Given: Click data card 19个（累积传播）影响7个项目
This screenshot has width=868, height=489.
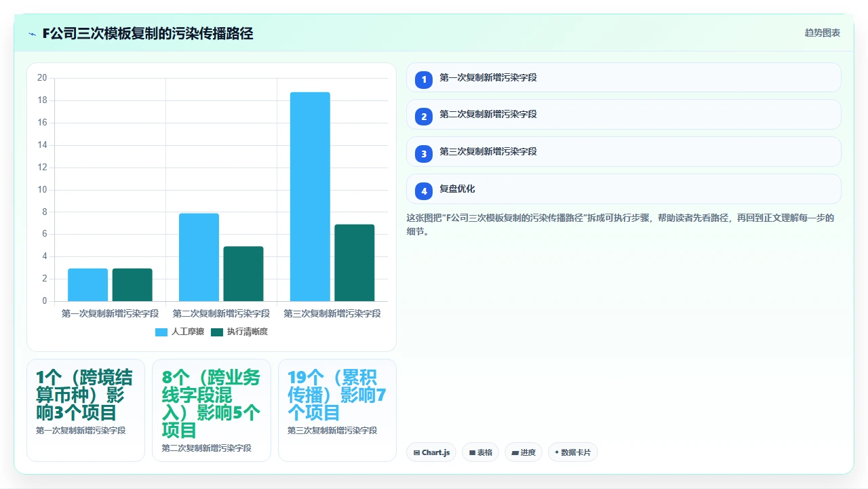Looking at the screenshot, I should coord(337,410).
